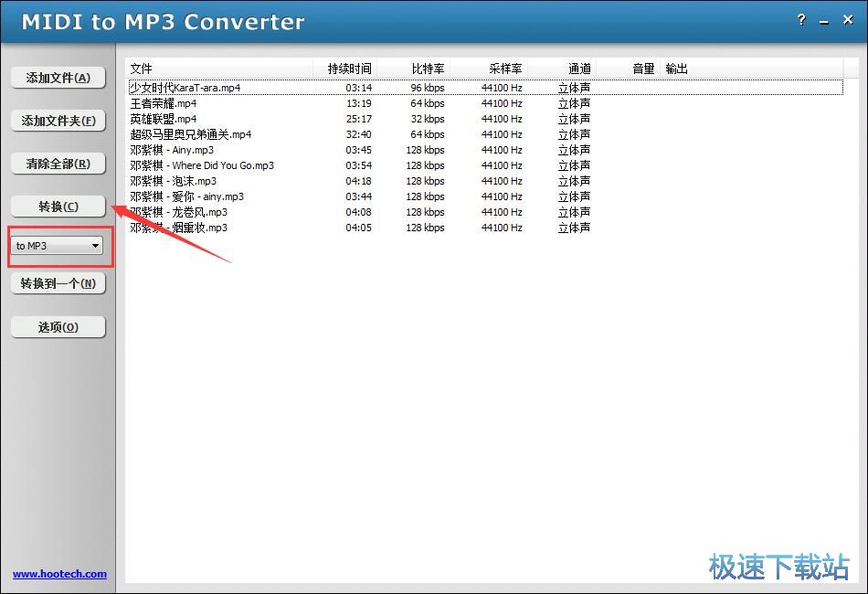Click the 添加文件夹 (Add Folder) button
This screenshot has width=868, height=594.
point(58,120)
